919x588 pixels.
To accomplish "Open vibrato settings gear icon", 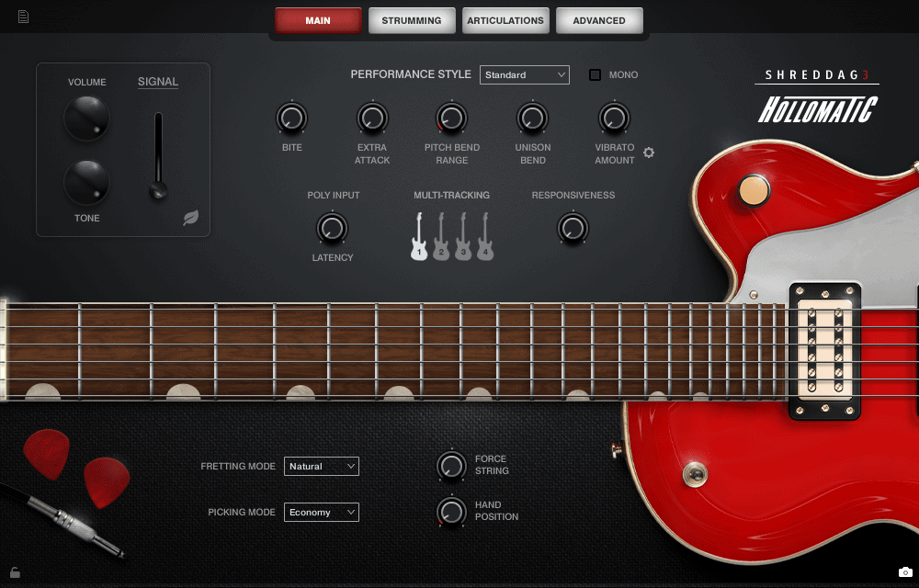I will [649, 153].
